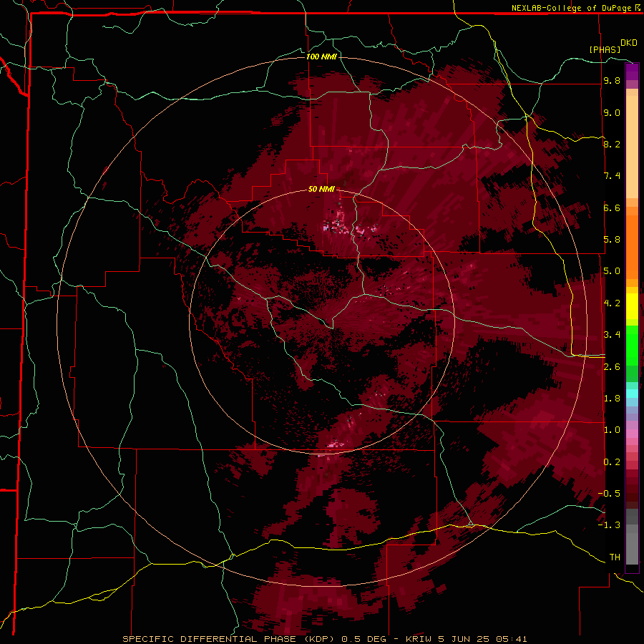Image resolution: width=644 pixels, height=644 pixels.
Task: Click the bright green band of the color bar
Action: tap(632, 345)
